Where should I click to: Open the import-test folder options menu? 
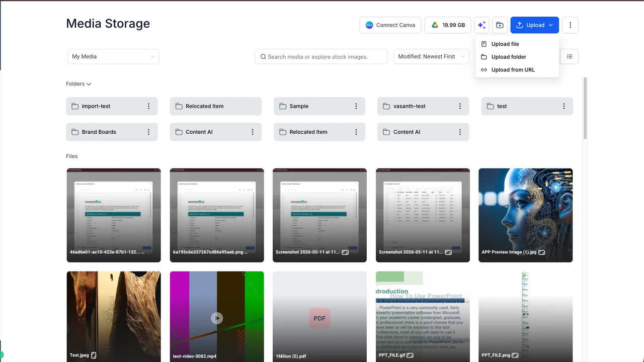tap(148, 106)
